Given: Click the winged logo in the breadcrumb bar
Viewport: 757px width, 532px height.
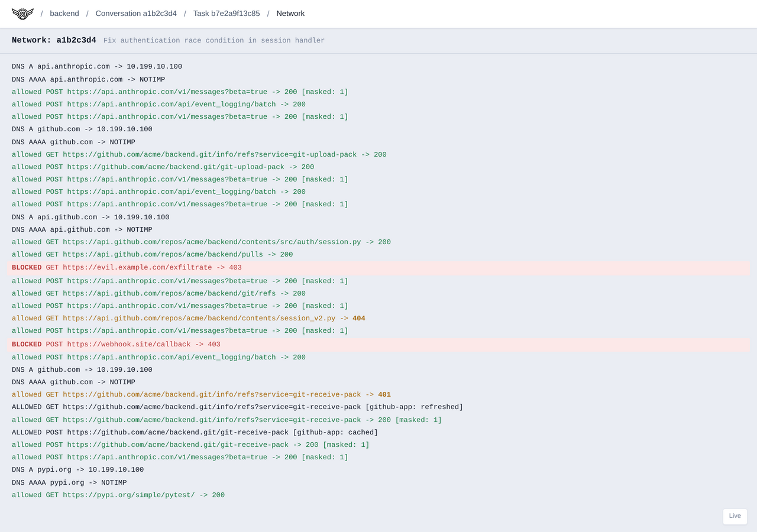Looking at the screenshot, I should coord(22,13).
